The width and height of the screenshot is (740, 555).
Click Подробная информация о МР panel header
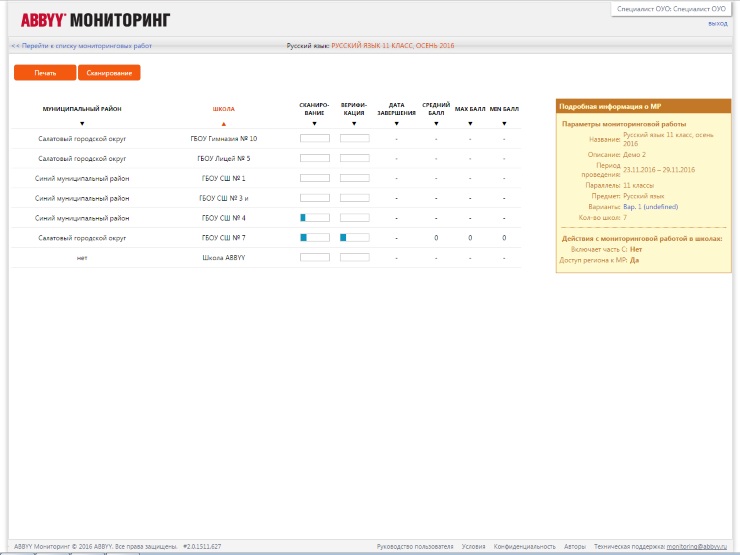pyautogui.click(x=643, y=107)
